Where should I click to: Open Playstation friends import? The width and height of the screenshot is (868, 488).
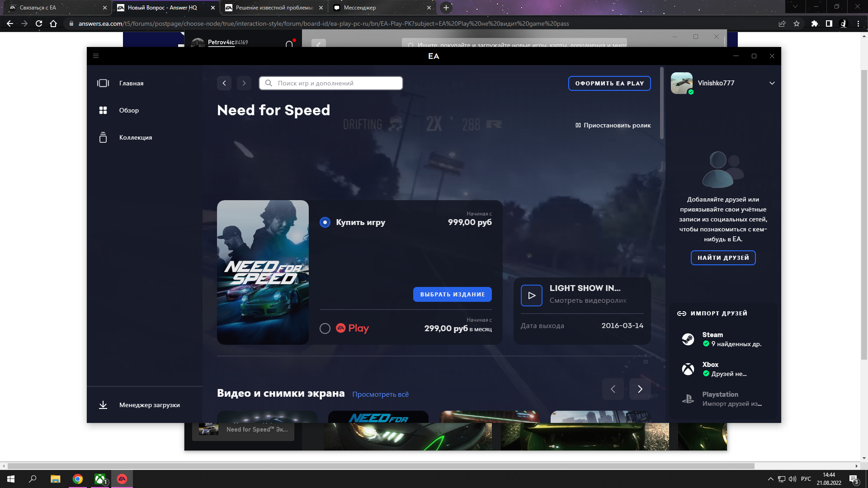pos(723,399)
